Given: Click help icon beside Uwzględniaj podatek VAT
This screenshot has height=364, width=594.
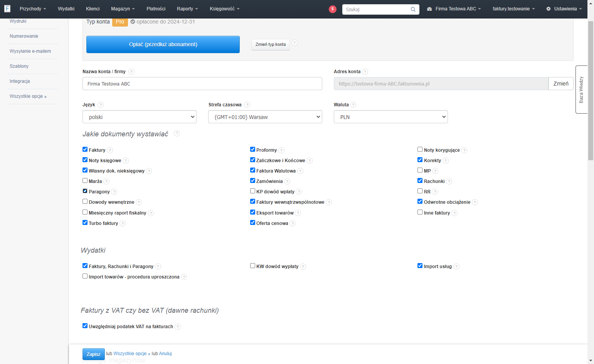Looking at the screenshot, I should (178, 327).
